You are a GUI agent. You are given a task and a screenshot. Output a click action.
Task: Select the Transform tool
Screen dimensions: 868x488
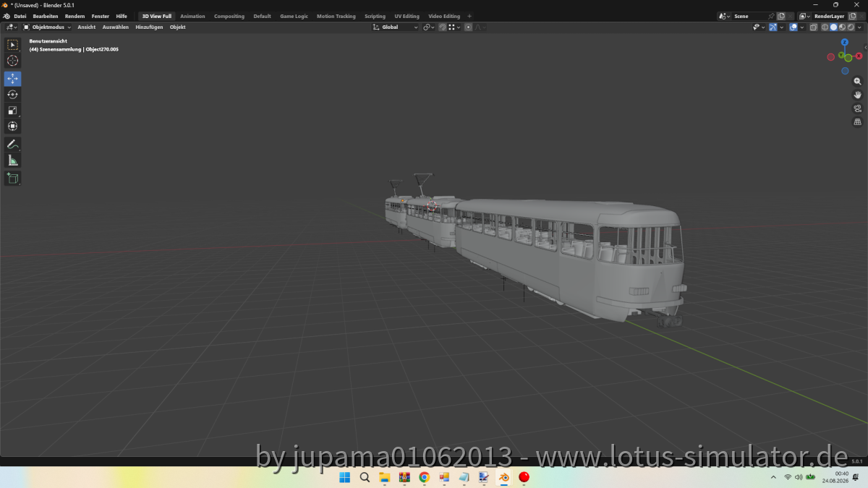click(13, 127)
